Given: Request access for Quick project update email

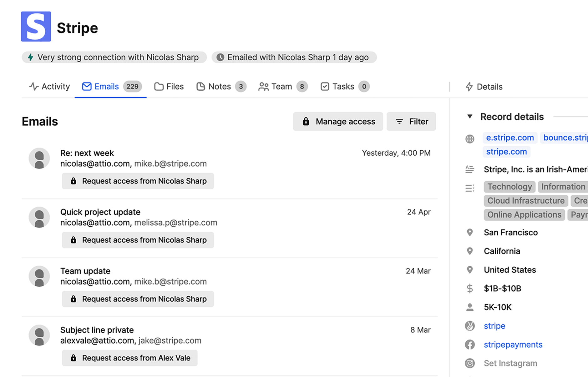Looking at the screenshot, I should coord(138,240).
